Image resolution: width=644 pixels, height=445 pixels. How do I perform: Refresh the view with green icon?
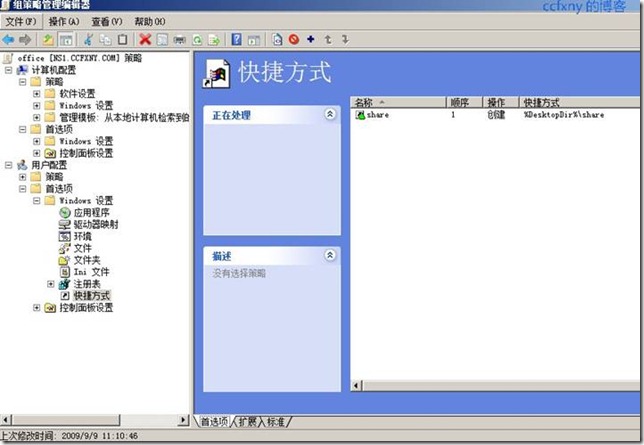pyautogui.click(x=197, y=40)
